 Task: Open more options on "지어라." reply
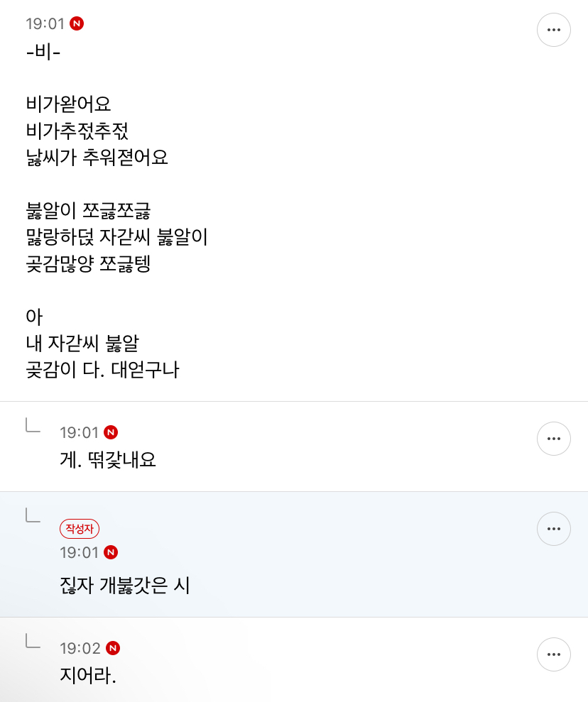tap(553, 654)
